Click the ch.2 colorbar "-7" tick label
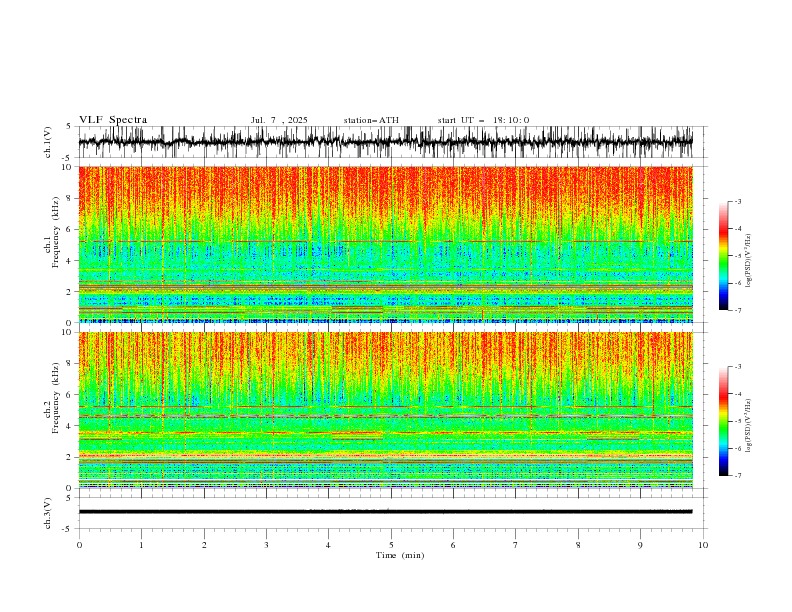 (x=738, y=476)
